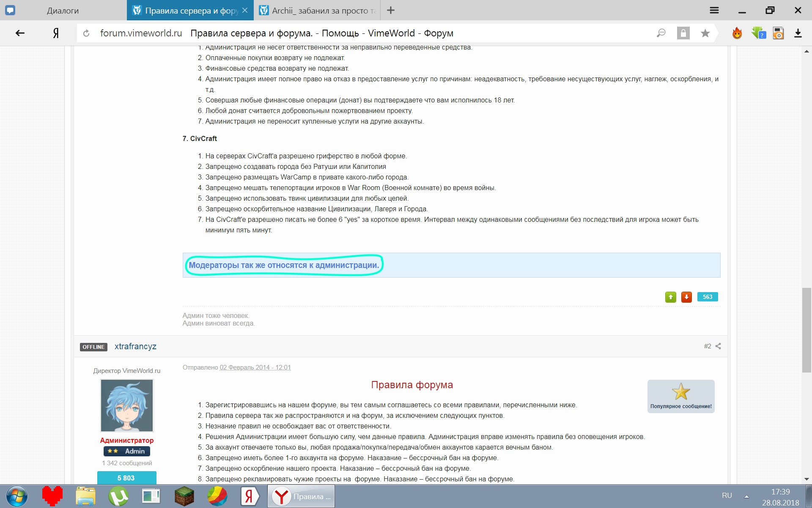
Task: Open the Windows Start button
Action: (17, 496)
